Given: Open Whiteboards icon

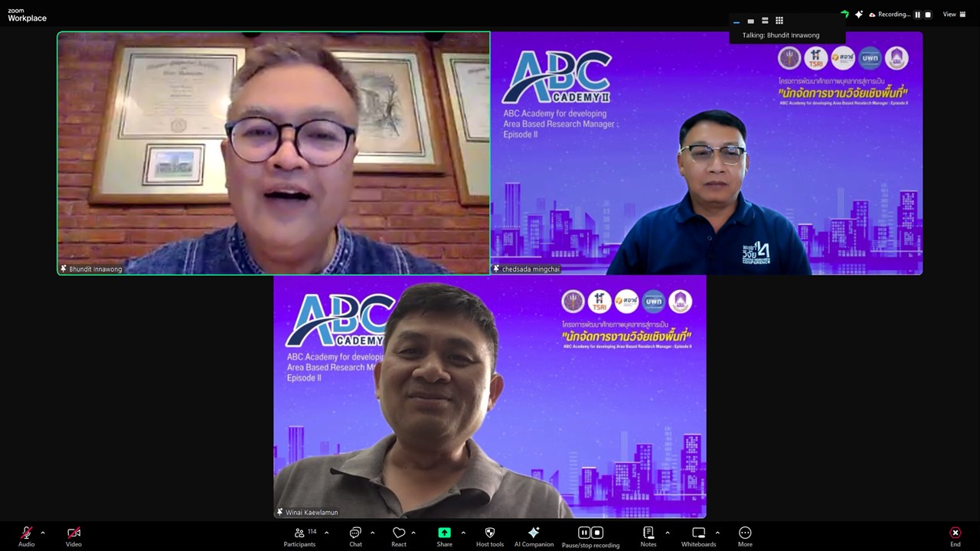Looking at the screenshot, I should 698,533.
